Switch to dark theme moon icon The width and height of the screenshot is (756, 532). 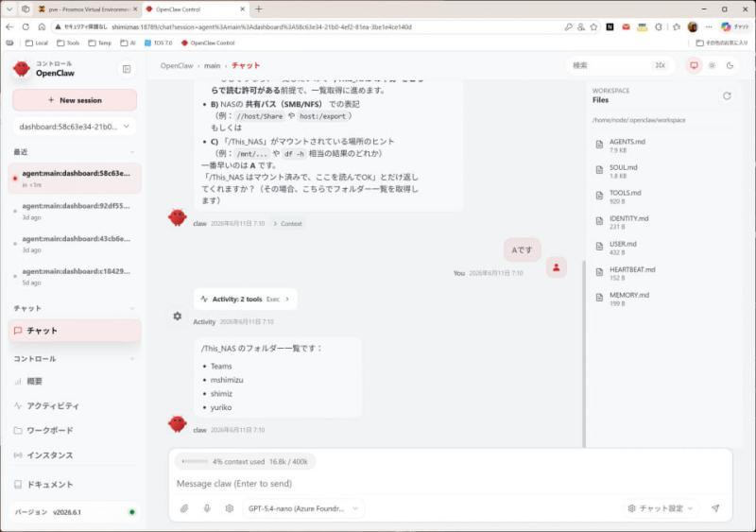click(730, 65)
